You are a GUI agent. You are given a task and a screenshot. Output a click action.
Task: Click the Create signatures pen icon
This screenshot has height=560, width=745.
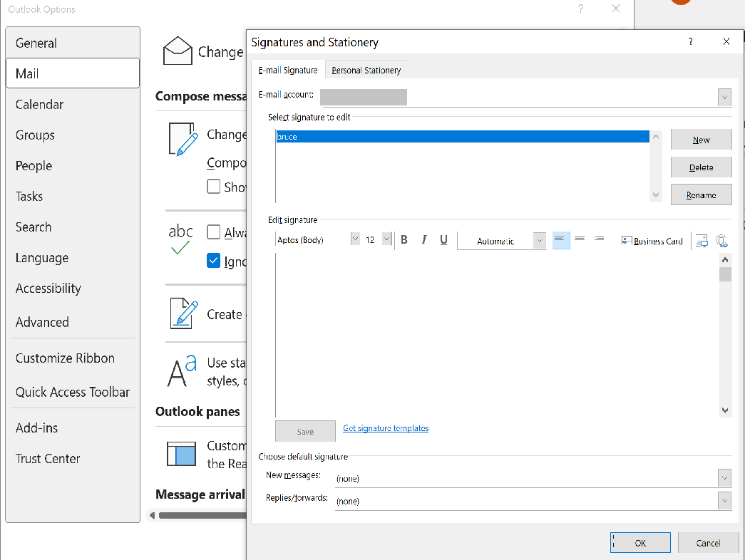click(x=183, y=313)
